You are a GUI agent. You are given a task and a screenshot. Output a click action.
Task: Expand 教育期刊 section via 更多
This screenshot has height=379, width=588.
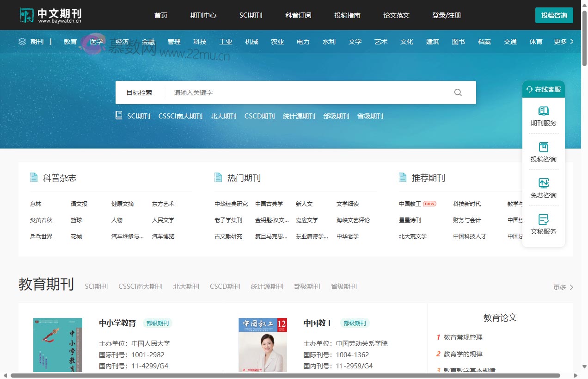coord(563,287)
